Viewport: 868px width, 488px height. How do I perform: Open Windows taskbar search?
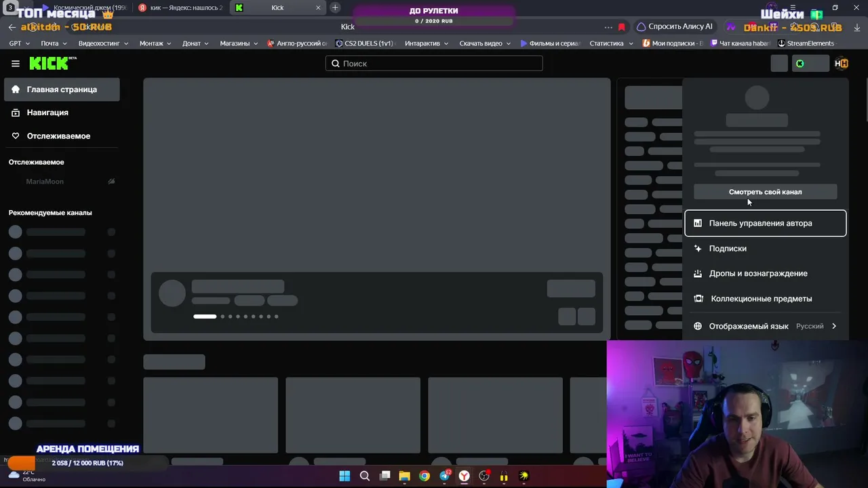coord(365,476)
